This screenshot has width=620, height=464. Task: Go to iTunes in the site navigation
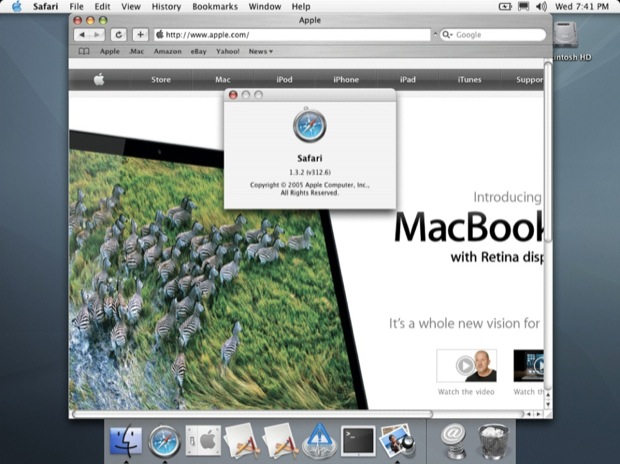click(x=469, y=80)
